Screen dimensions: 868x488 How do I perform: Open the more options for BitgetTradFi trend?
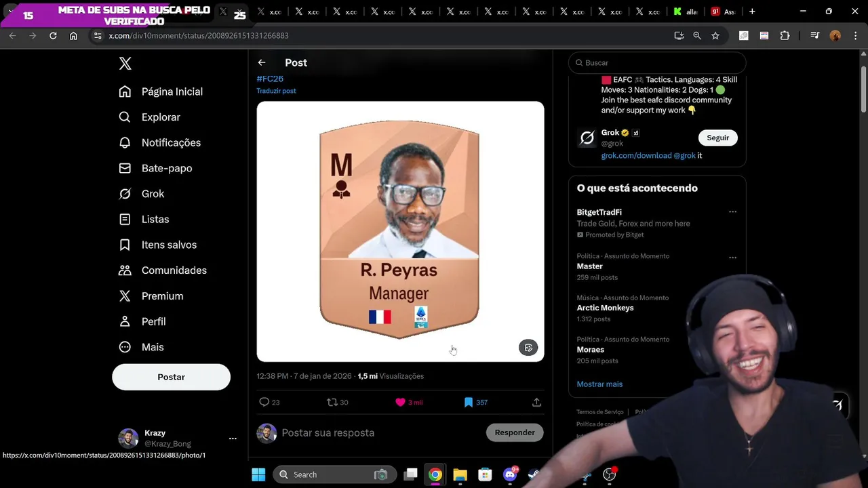pyautogui.click(x=732, y=212)
